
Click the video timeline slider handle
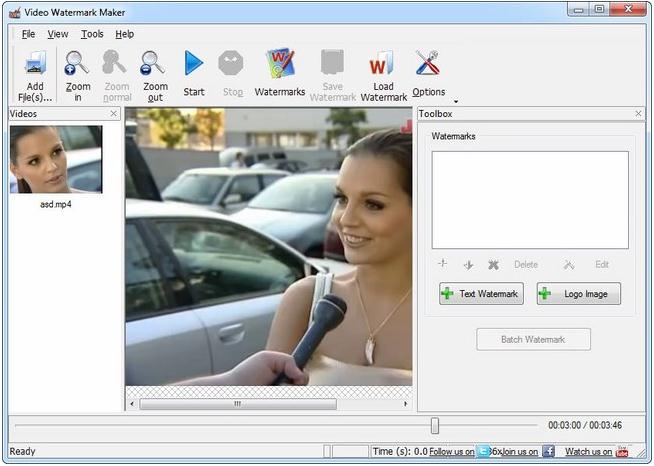click(x=435, y=426)
